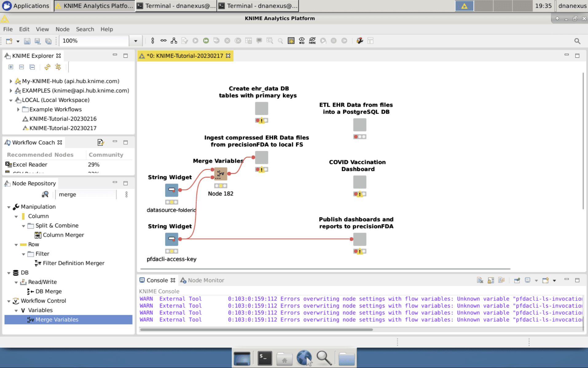Viewport: 588px width, 368px height.
Task: Select the Merge Variables node on canvas
Action: pyautogui.click(x=220, y=174)
